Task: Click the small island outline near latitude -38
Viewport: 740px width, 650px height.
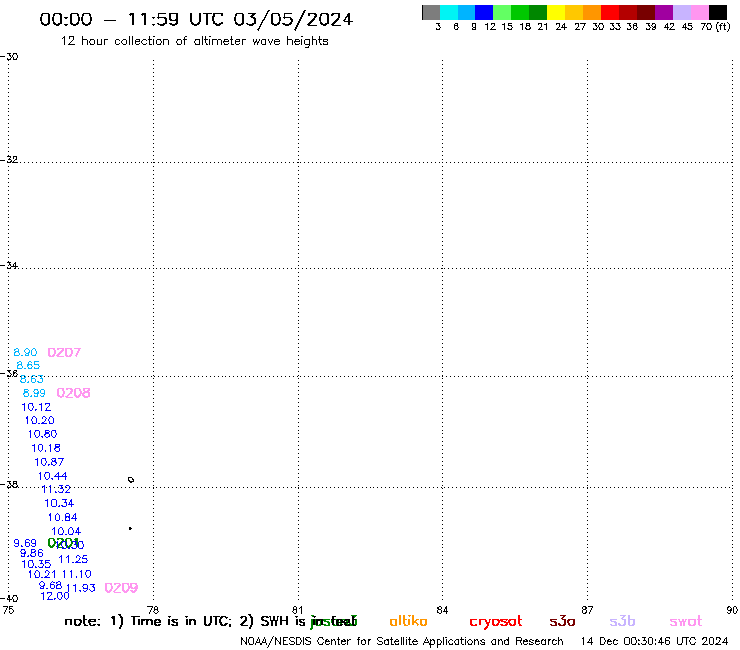Action: (x=131, y=480)
